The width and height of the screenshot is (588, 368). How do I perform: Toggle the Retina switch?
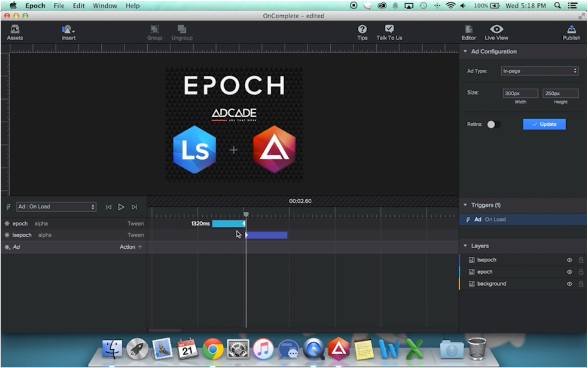493,124
